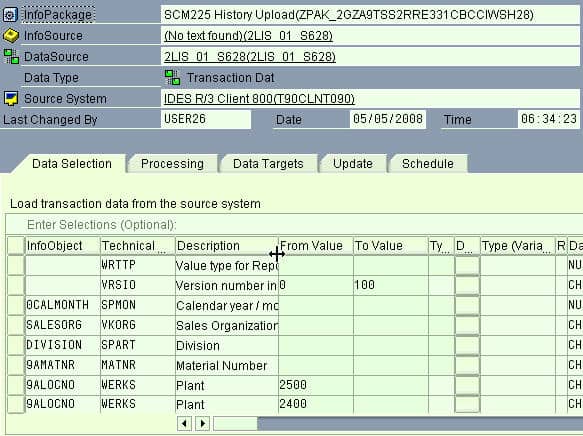This screenshot has height=436, width=583.
Task: Click the table scroll left arrow
Action: tap(184, 423)
